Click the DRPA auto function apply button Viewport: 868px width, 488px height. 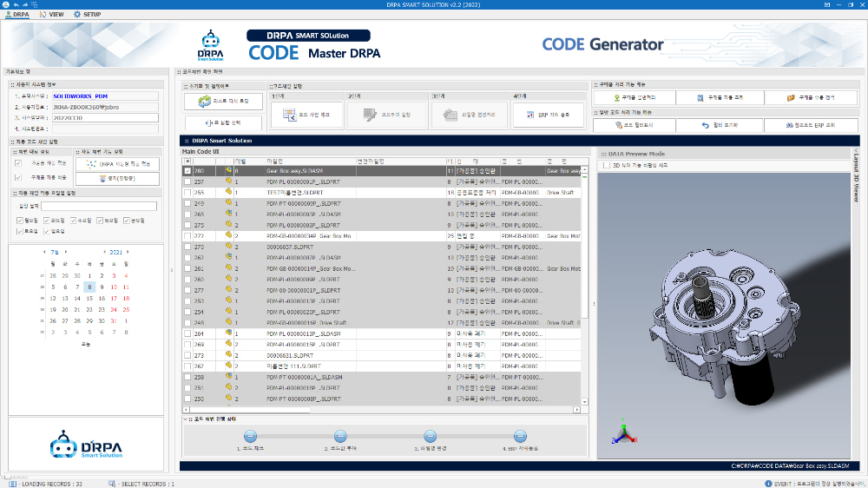pyautogui.click(x=117, y=164)
